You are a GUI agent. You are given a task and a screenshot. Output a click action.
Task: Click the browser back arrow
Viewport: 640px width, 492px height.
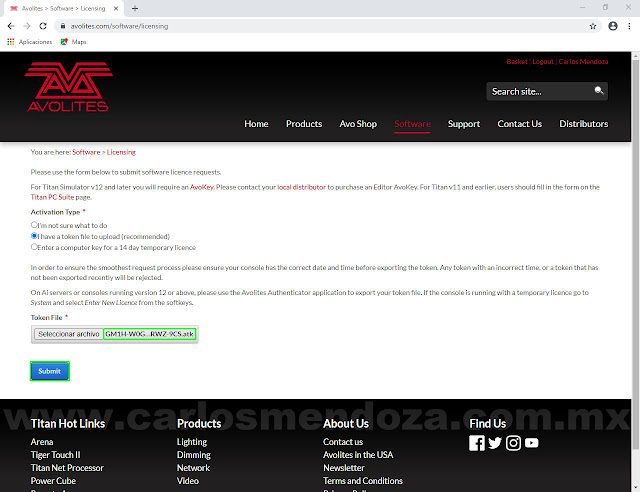(11, 26)
